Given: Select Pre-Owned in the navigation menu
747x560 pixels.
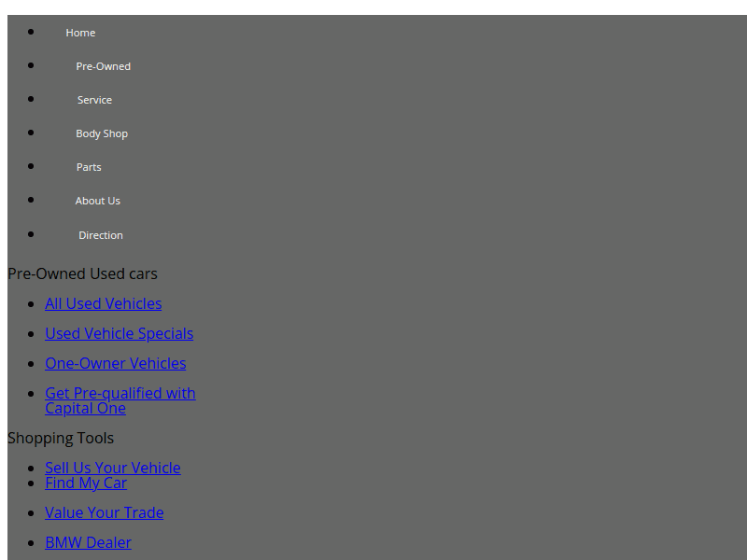Looking at the screenshot, I should [103, 66].
